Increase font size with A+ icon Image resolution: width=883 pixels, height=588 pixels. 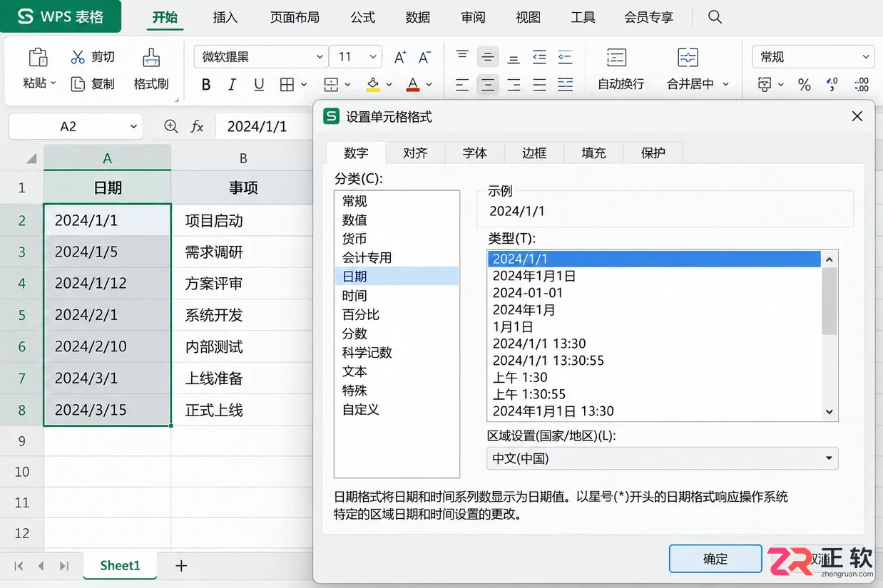[x=400, y=57]
